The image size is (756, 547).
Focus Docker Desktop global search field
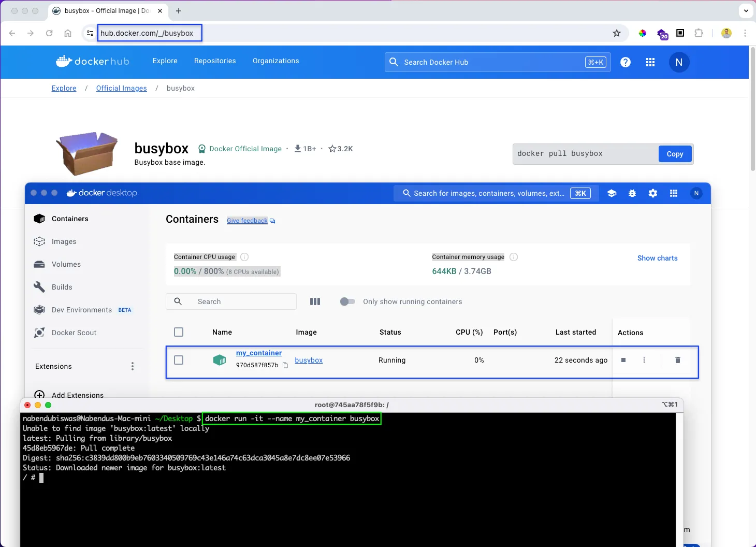[496, 193]
